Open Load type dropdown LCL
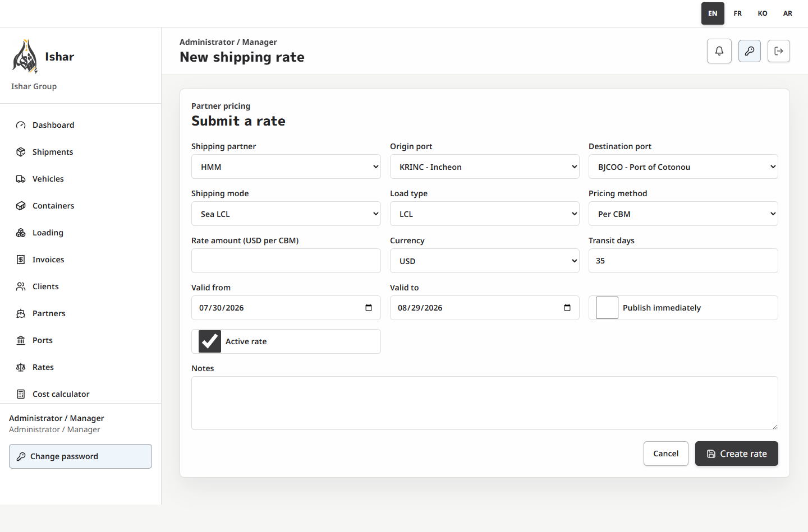Image resolution: width=808 pixels, height=532 pixels. click(x=485, y=214)
